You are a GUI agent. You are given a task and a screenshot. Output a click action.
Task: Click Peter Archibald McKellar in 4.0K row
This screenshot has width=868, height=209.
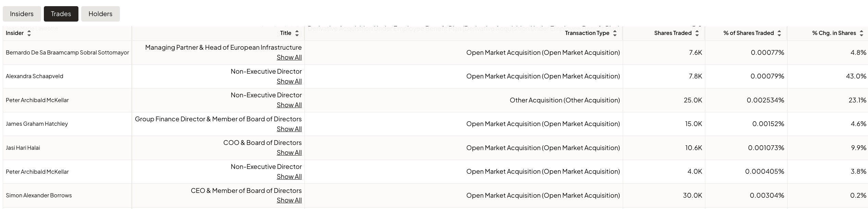click(37, 172)
